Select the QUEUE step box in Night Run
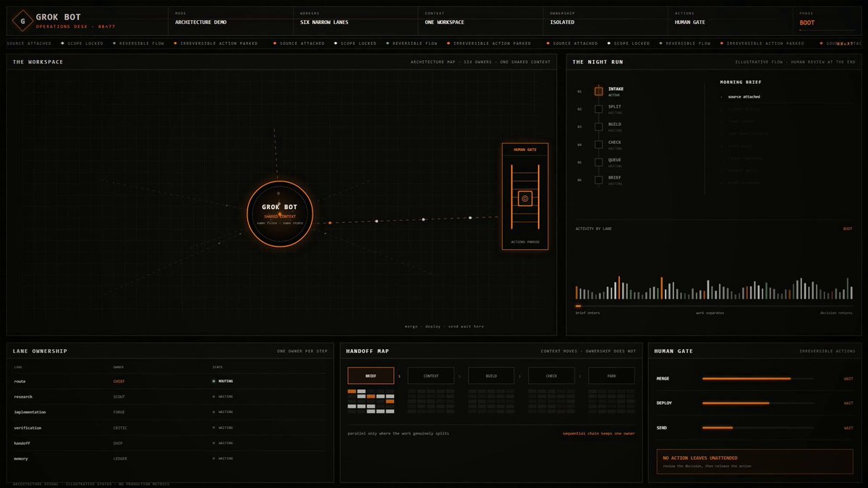The image size is (868, 488). [x=598, y=162]
